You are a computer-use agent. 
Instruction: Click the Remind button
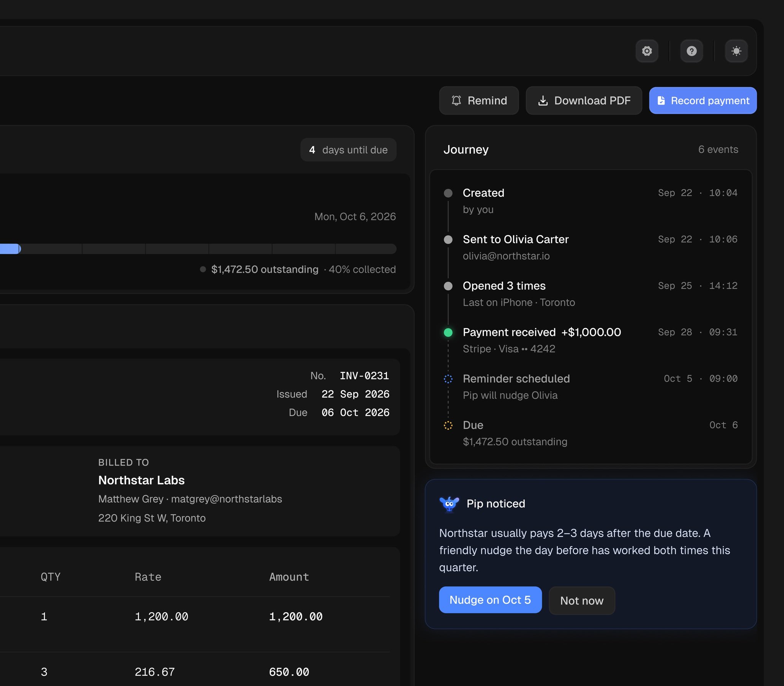479,100
